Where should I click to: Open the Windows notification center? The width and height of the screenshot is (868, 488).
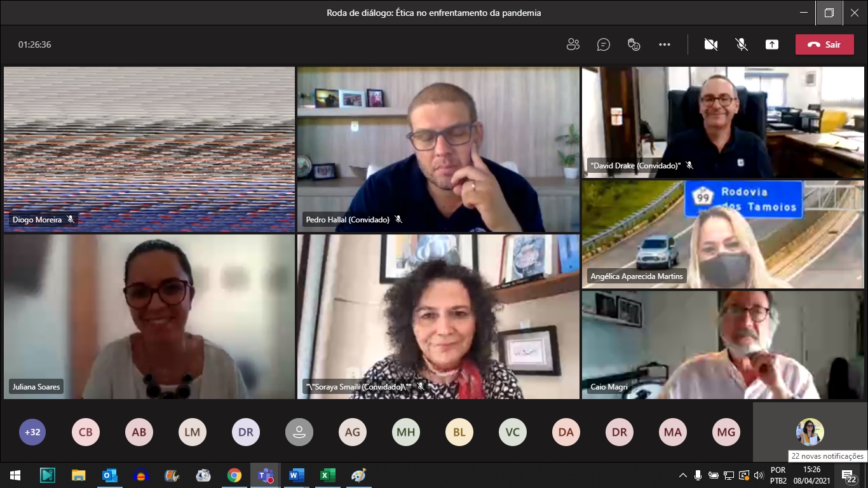coord(848,475)
